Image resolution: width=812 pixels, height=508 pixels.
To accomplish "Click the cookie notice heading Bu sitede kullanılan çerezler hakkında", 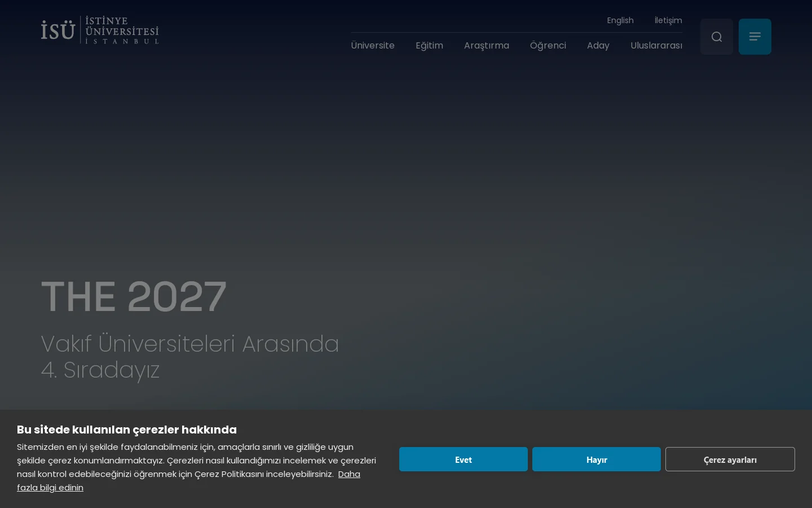I will tap(127, 430).
